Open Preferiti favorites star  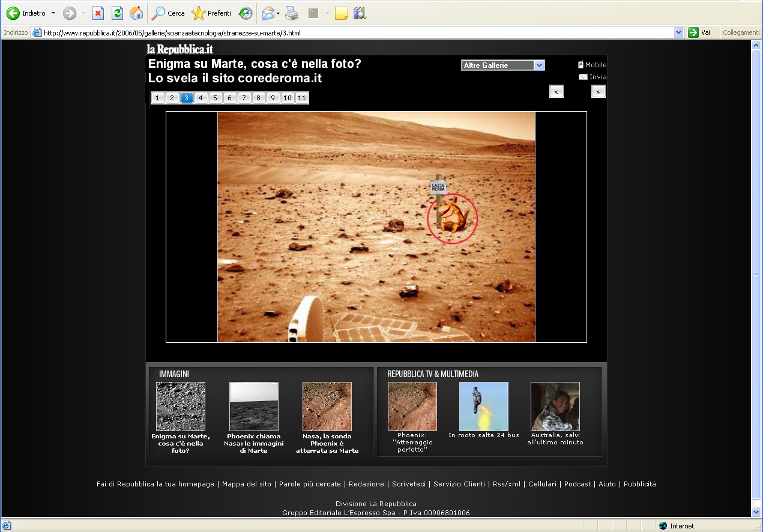point(211,13)
